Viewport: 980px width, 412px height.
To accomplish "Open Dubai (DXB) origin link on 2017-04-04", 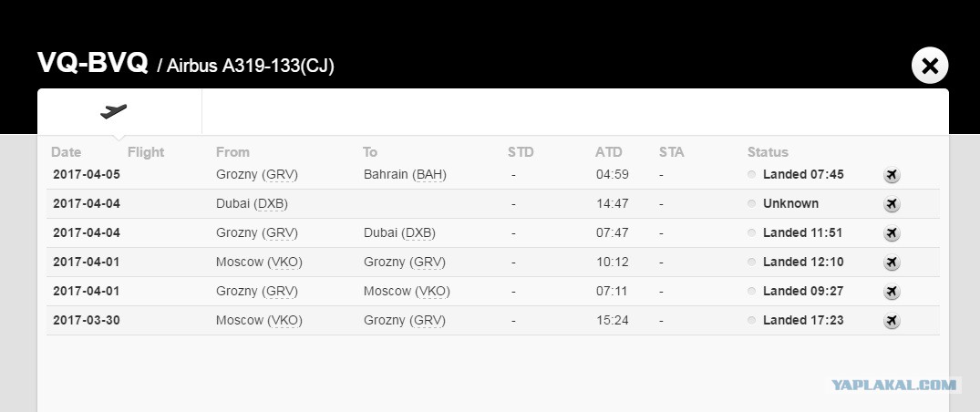I will point(252,204).
